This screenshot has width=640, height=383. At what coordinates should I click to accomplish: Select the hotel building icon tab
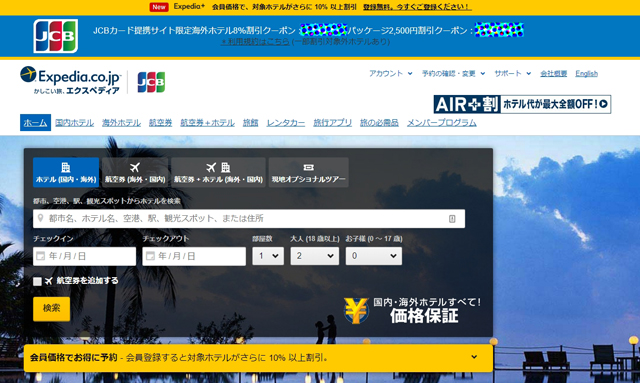[66, 167]
